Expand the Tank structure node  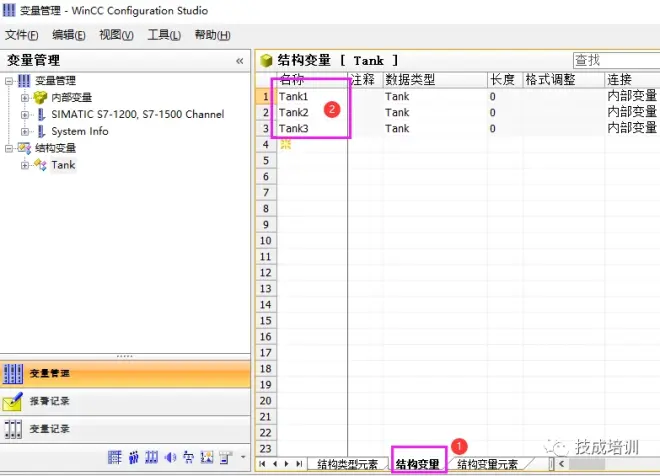point(25,165)
